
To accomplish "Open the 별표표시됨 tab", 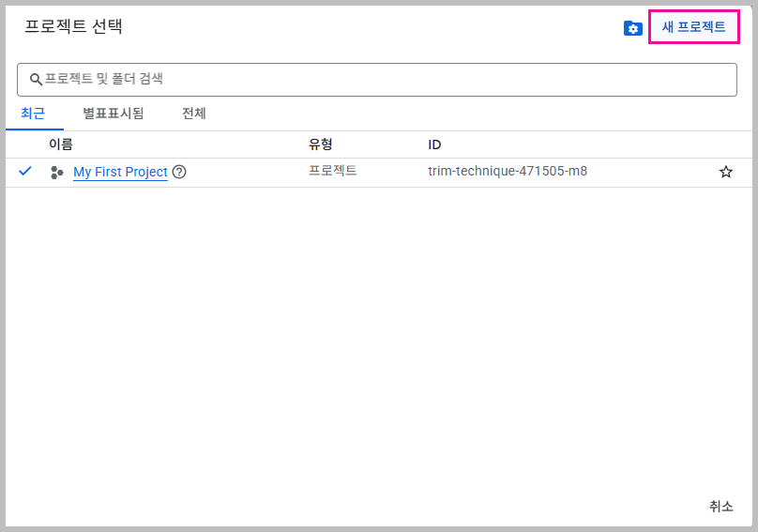I will point(113,114).
